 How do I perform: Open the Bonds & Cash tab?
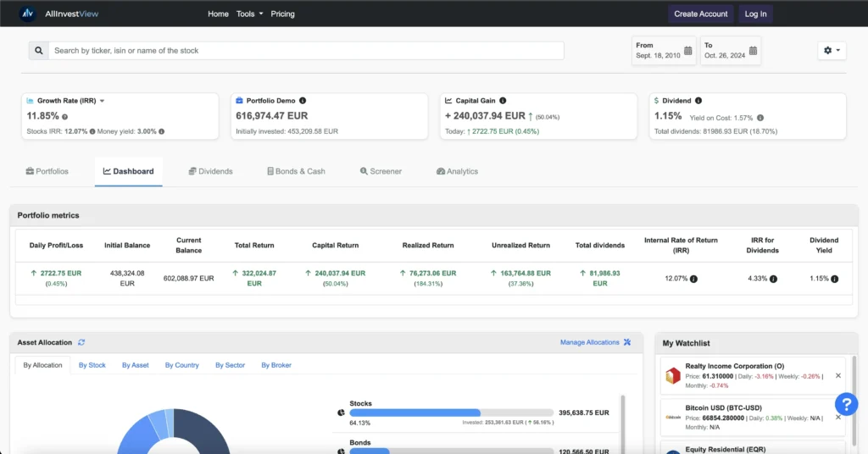pos(296,171)
